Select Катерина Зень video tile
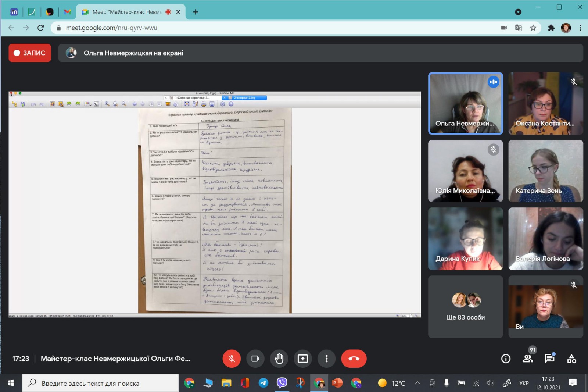This screenshot has height=392, width=588. (x=545, y=171)
